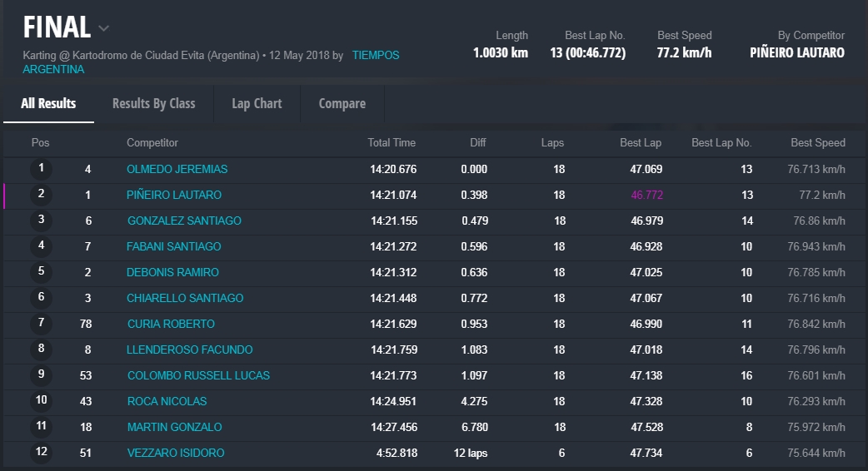This screenshot has width=868, height=471.
Task: Switch to the Results By Class tab
Action: 153,103
